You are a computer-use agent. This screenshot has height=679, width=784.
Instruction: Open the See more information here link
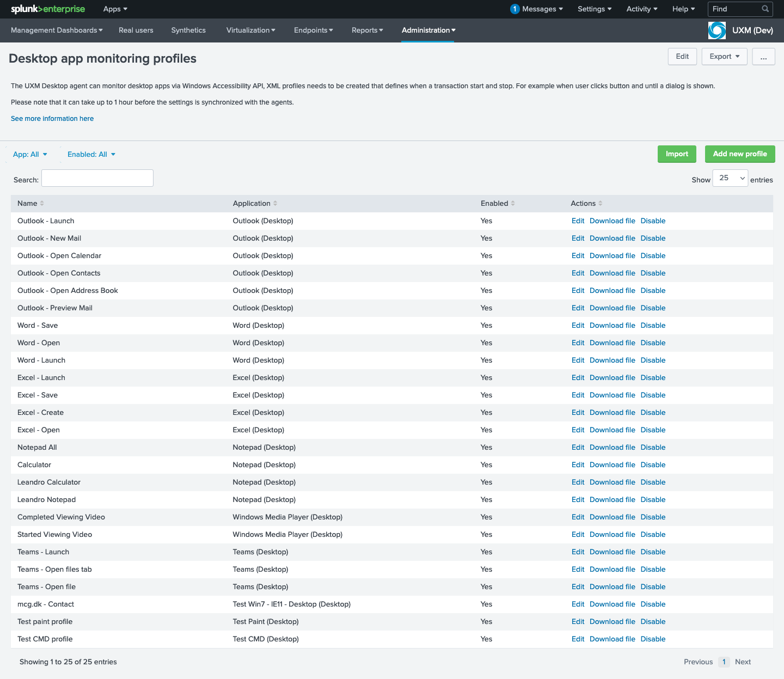tap(52, 119)
